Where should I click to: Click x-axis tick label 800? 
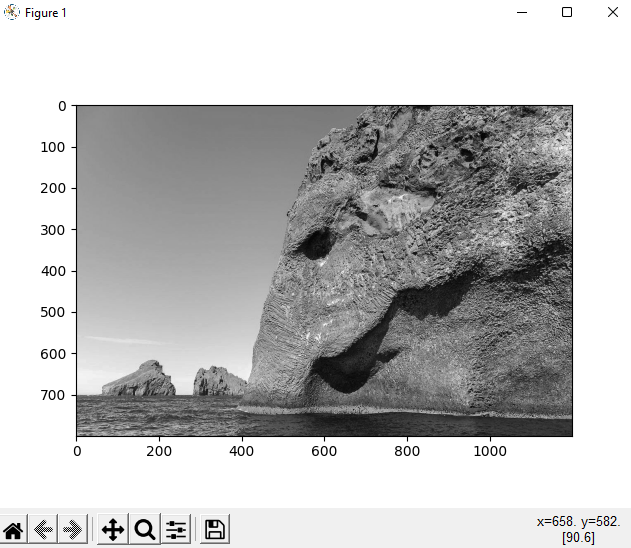click(x=407, y=451)
